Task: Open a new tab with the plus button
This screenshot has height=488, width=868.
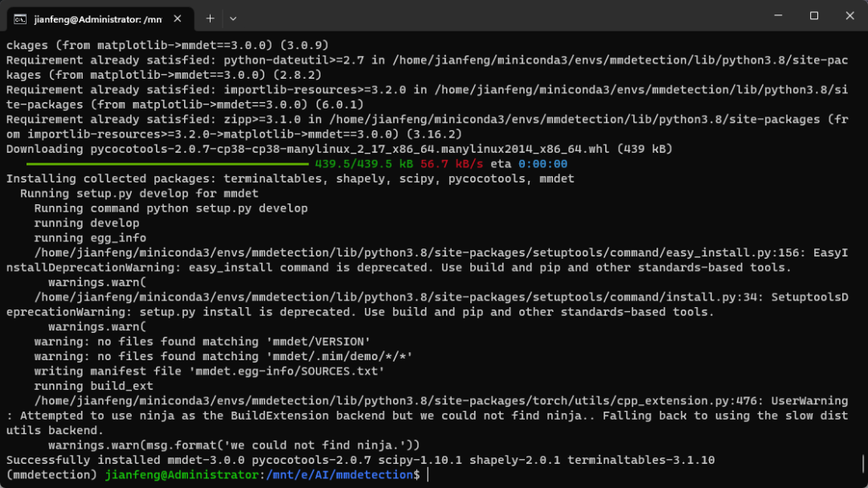Action: pyautogui.click(x=210, y=18)
